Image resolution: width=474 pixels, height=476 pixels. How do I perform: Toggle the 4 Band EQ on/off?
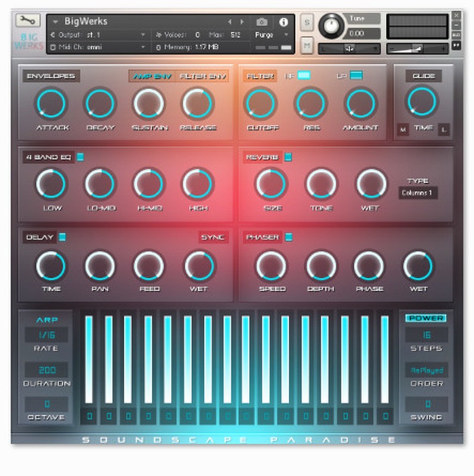(x=80, y=157)
